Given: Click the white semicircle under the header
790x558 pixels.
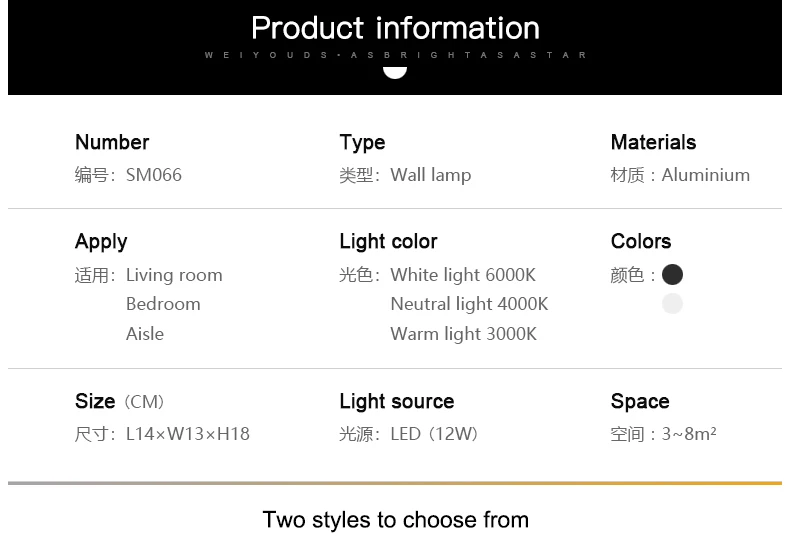Looking at the screenshot, I should tap(394, 73).
